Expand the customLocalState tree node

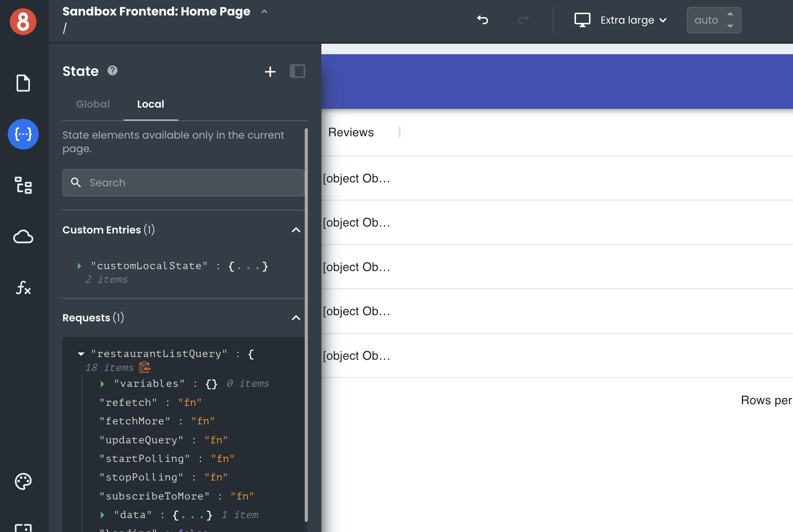click(79, 266)
